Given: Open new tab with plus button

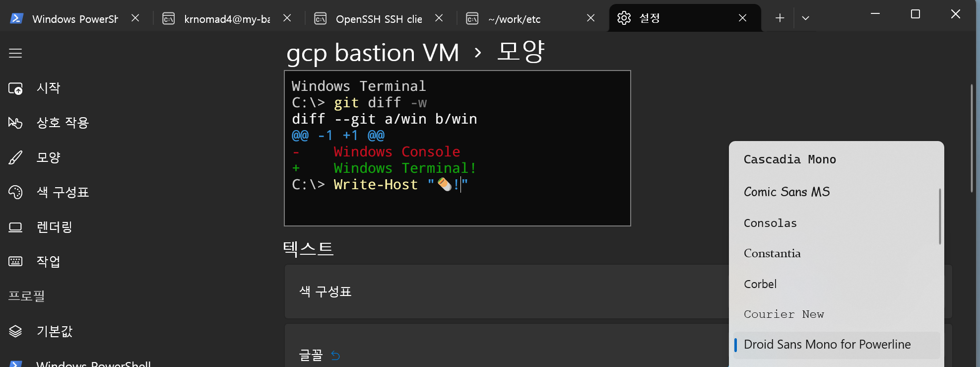Looking at the screenshot, I should click(780, 18).
